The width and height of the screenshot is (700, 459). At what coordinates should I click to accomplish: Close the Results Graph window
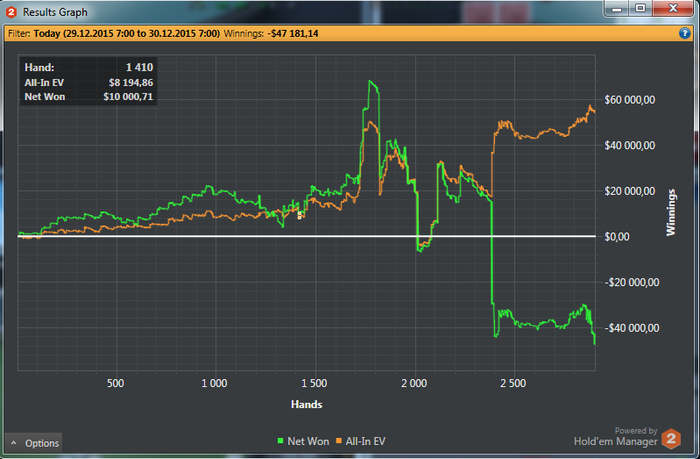coord(673,8)
